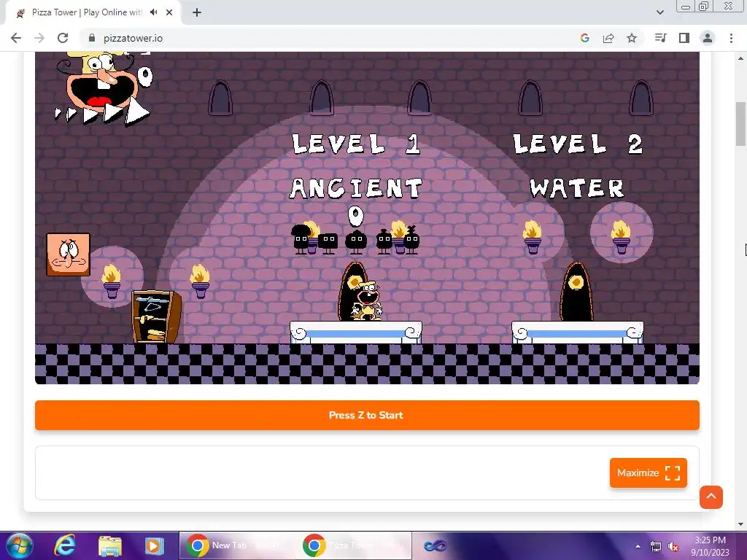Go forward in browser history
This screenshot has height=560, width=747.
pyautogui.click(x=39, y=38)
